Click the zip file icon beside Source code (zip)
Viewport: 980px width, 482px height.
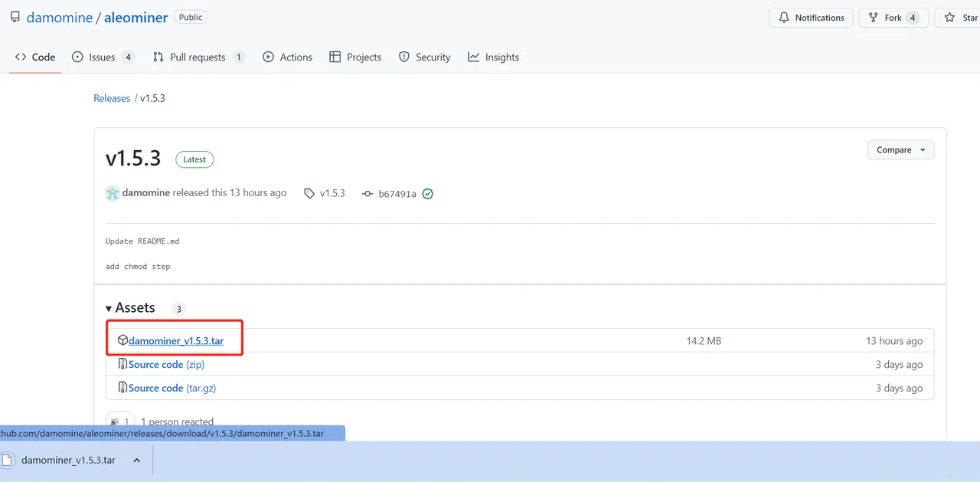(x=122, y=364)
